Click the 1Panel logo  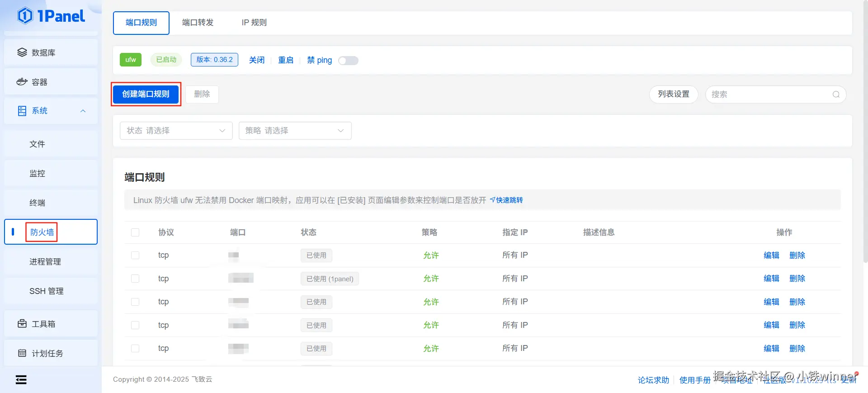(51, 16)
